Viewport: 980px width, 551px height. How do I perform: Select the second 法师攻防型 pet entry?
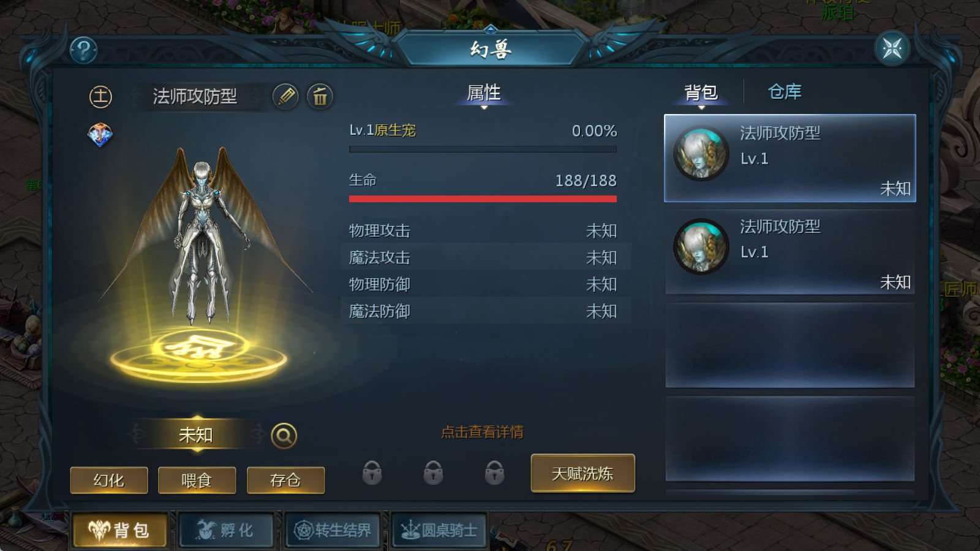coord(790,252)
